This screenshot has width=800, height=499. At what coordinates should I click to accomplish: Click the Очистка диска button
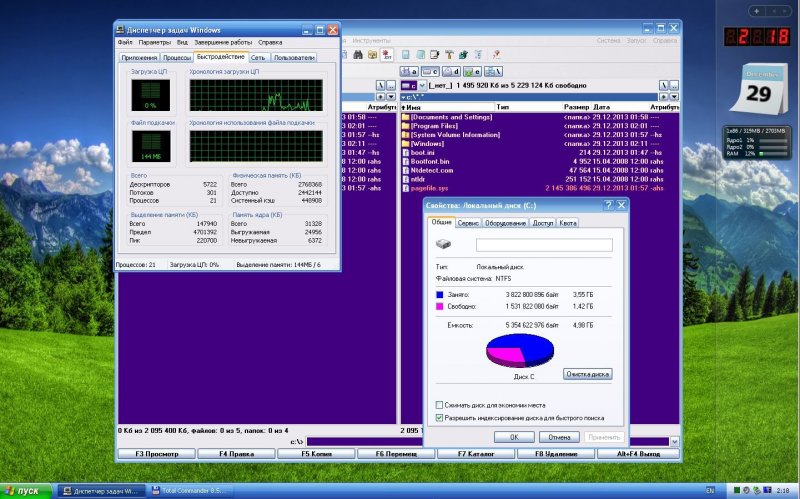tap(588, 374)
